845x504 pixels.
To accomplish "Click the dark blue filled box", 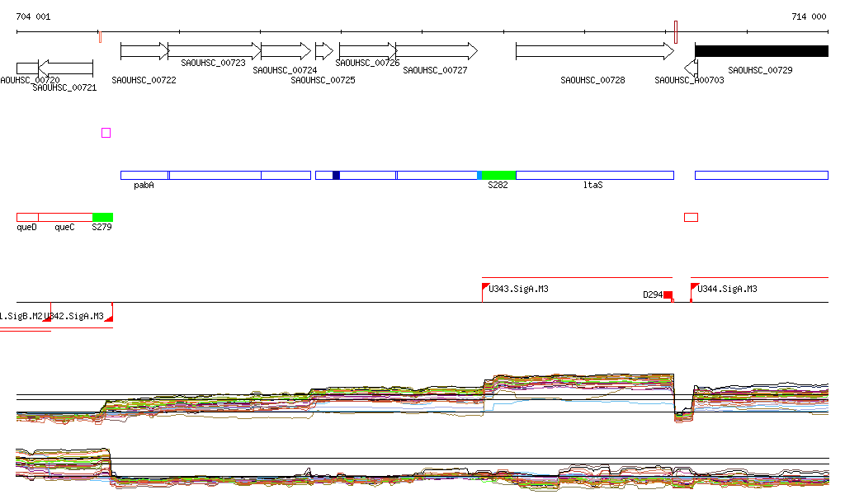I will pyautogui.click(x=336, y=175).
